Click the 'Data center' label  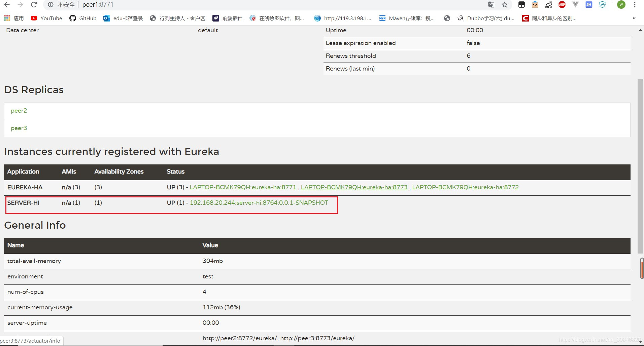click(22, 30)
